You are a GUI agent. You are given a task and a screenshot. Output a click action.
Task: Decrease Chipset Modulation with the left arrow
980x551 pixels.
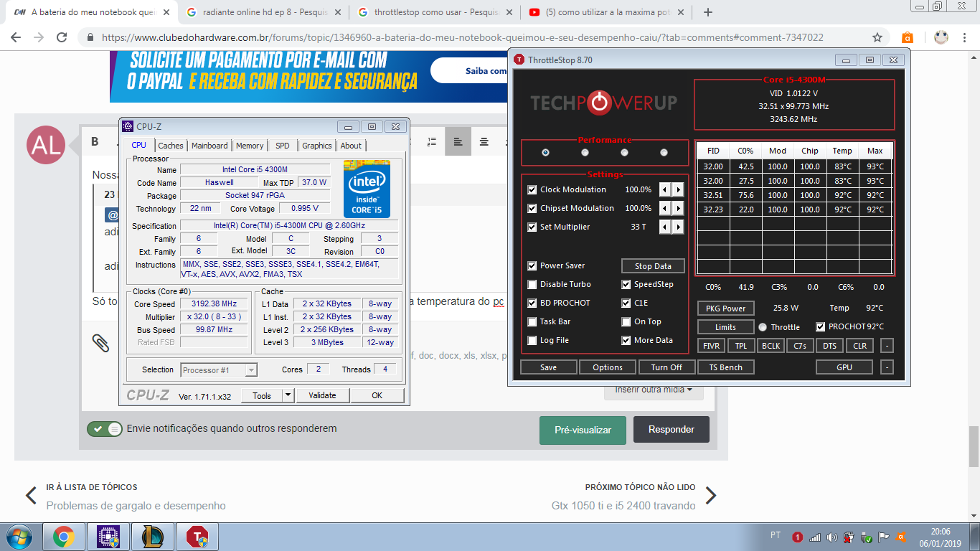[x=665, y=208]
